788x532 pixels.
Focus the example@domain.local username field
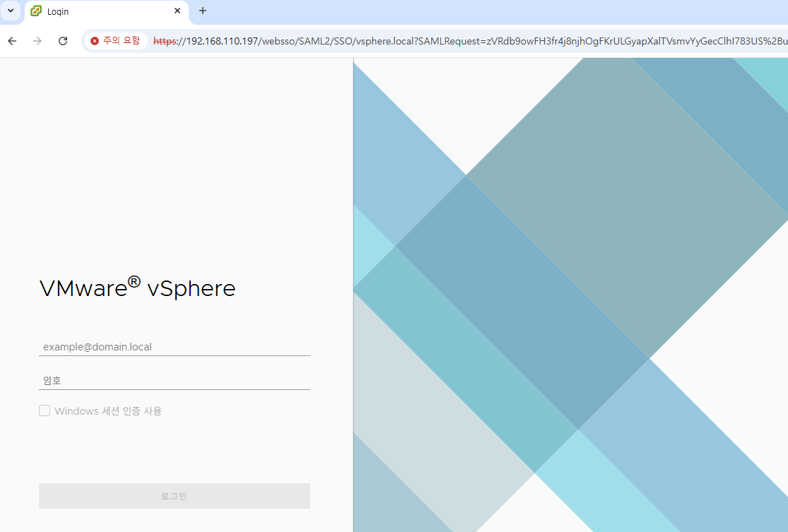click(175, 347)
